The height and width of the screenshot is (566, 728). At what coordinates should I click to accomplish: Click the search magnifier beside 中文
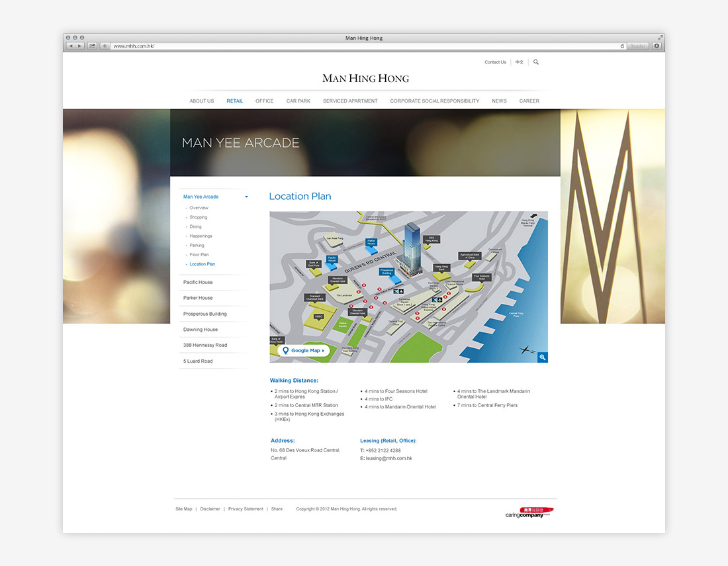pos(536,62)
